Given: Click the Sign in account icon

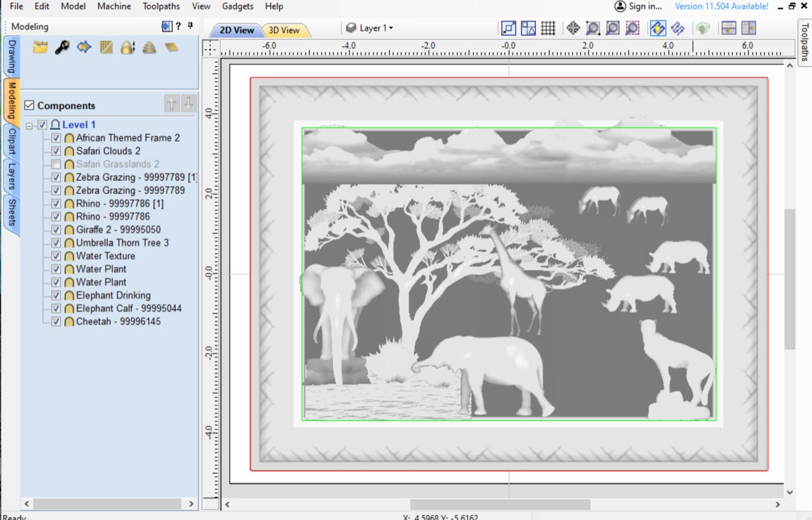Looking at the screenshot, I should point(620,6).
